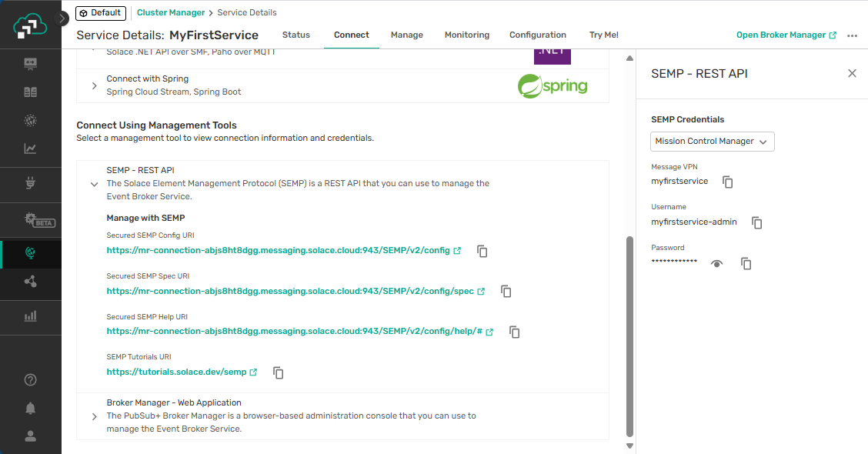Open the help question-mark icon
The image size is (868, 454).
pyautogui.click(x=31, y=380)
